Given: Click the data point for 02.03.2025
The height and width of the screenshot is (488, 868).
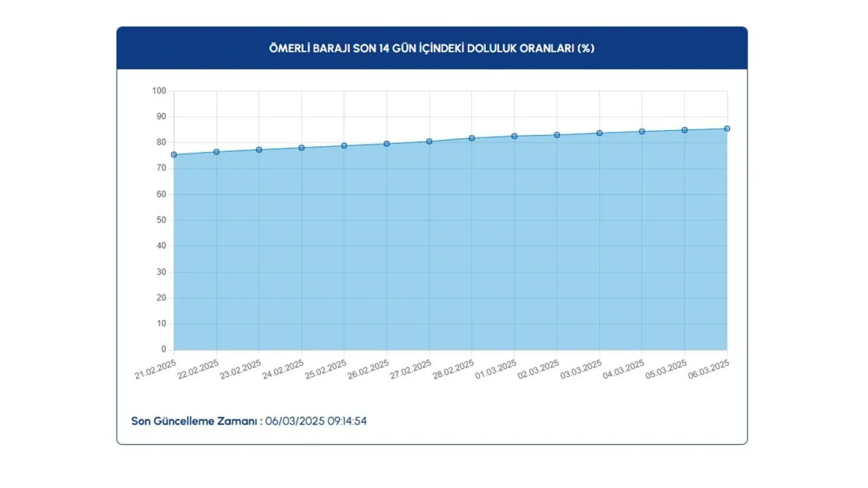Looking at the screenshot, I should (557, 135).
